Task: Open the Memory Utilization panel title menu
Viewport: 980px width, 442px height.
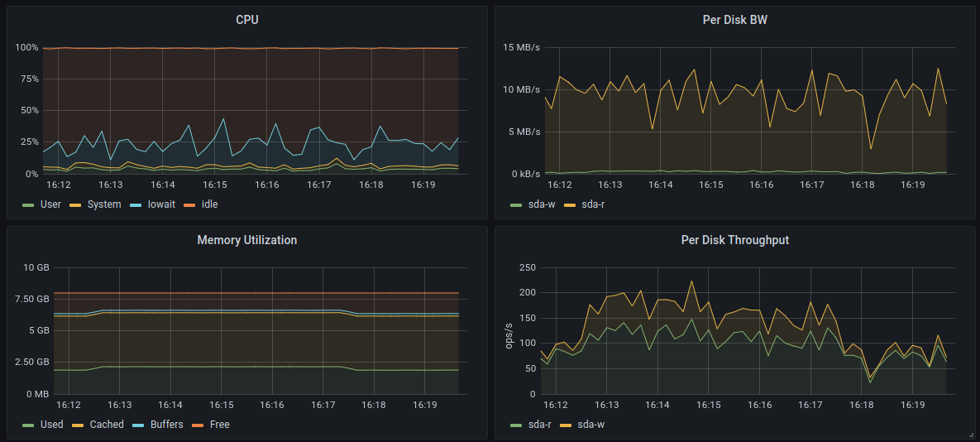Action: point(246,240)
